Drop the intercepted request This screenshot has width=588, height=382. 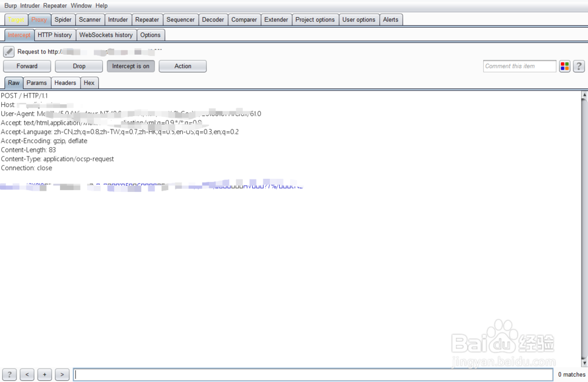point(79,66)
